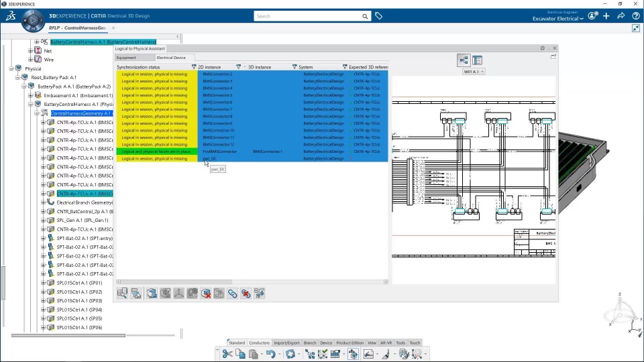Select the FirstBMSConnector green status row
Viewport: 644px width, 362px height.
(252, 152)
